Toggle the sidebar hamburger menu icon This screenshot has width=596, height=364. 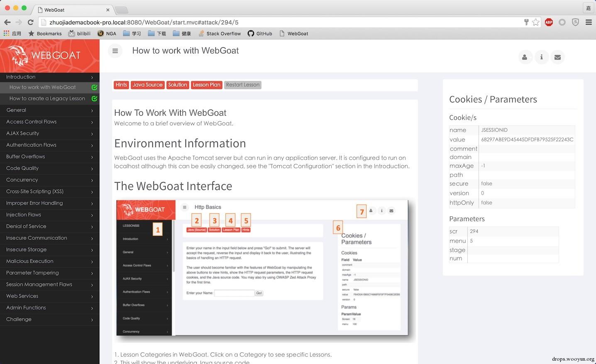click(115, 51)
